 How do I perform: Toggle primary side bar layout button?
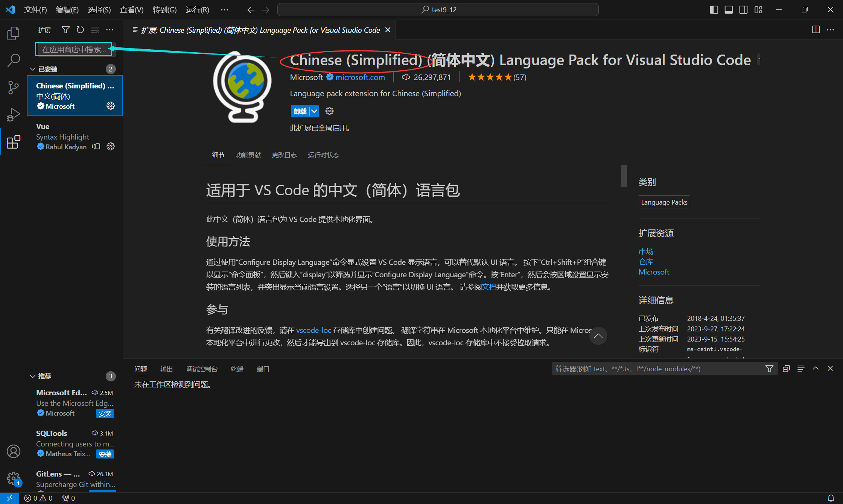click(714, 10)
